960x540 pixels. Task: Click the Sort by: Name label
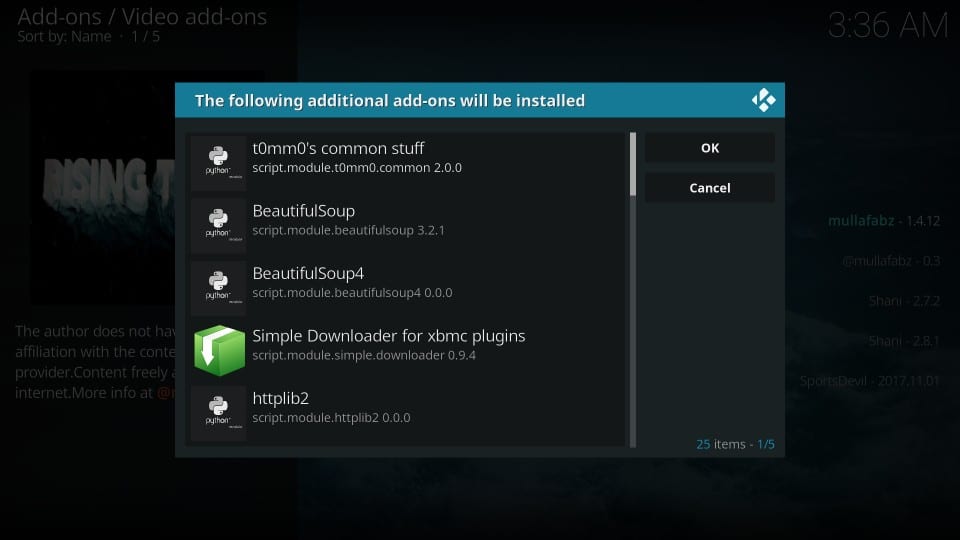tap(64, 37)
